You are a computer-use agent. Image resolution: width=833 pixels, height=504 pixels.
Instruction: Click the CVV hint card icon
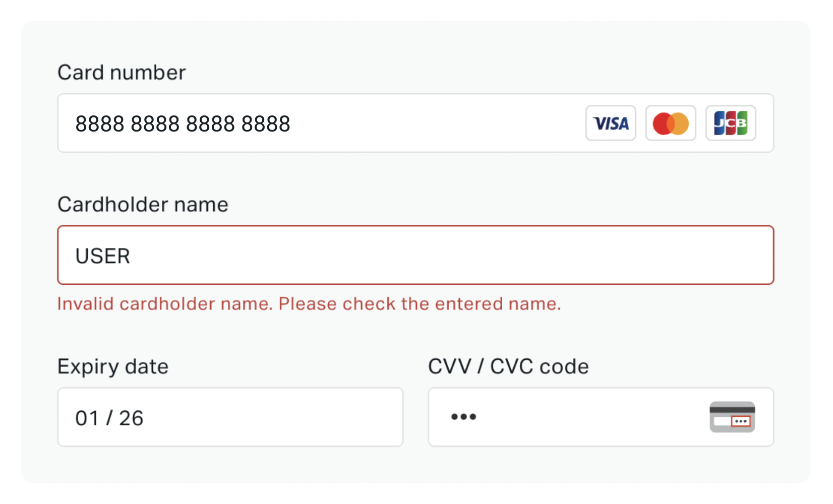(x=732, y=417)
